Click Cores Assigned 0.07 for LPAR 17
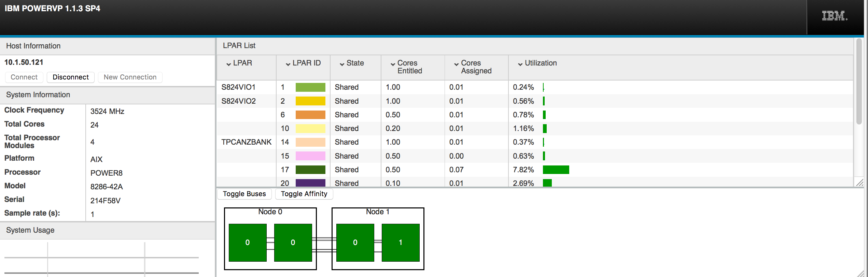 [456, 170]
